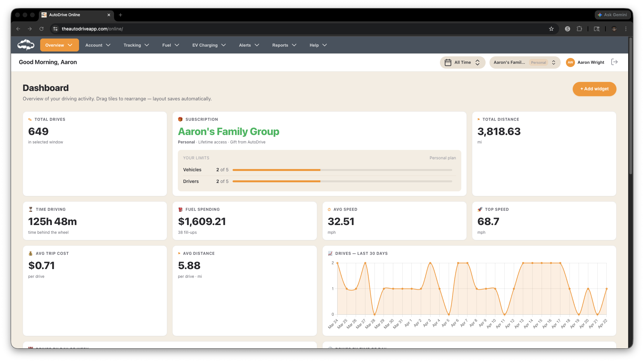Image resolution: width=644 pixels, height=362 pixels.
Task: Click the Ask Gemini button
Action: click(x=613, y=15)
